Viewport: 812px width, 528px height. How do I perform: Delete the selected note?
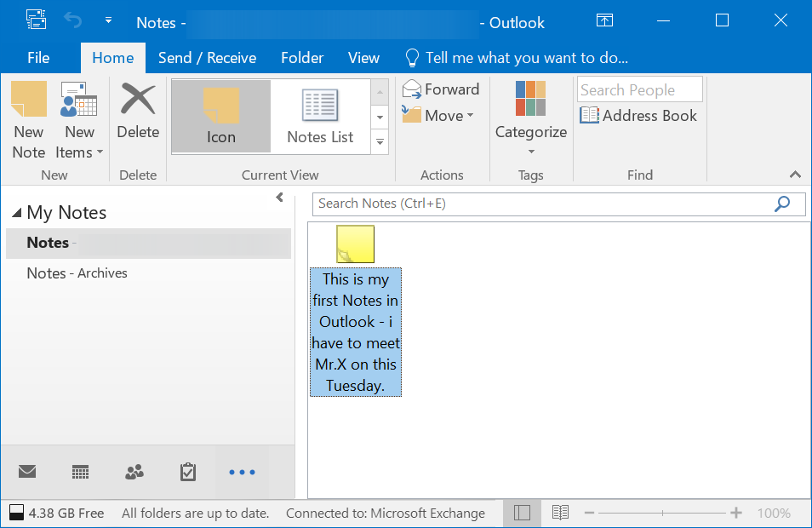tap(138, 112)
